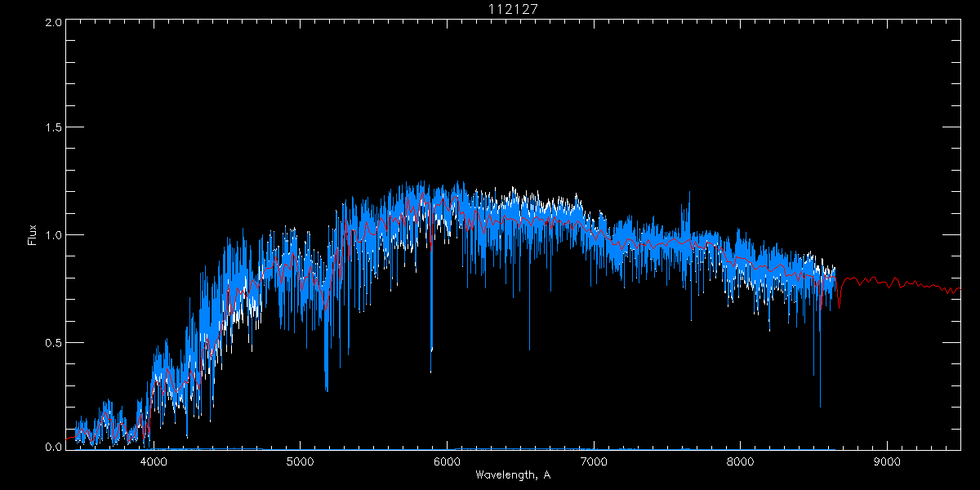Select the 7000 wavelength tick label

point(594,461)
